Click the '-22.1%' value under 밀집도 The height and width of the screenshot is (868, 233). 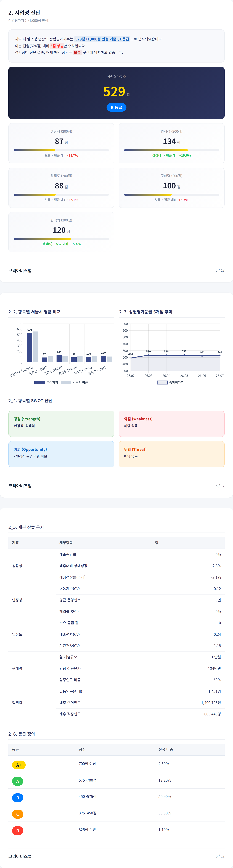(x=73, y=200)
